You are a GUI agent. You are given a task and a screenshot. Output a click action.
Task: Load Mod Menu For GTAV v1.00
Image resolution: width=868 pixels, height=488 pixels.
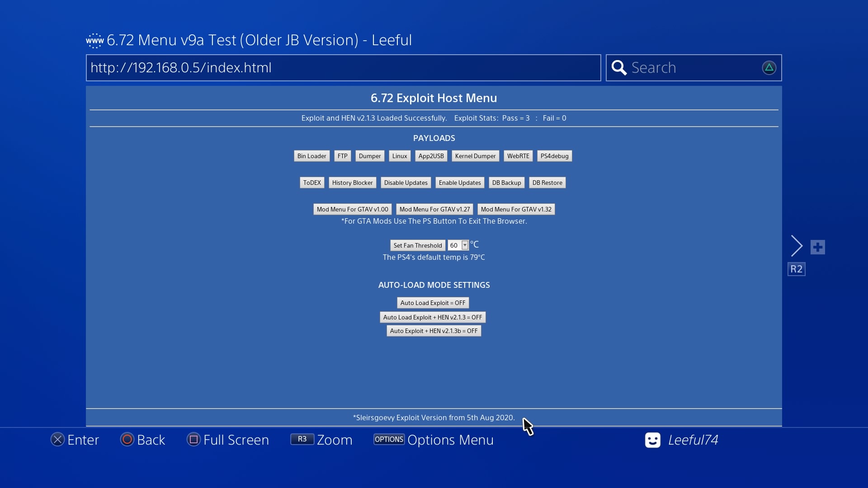(353, 209)
